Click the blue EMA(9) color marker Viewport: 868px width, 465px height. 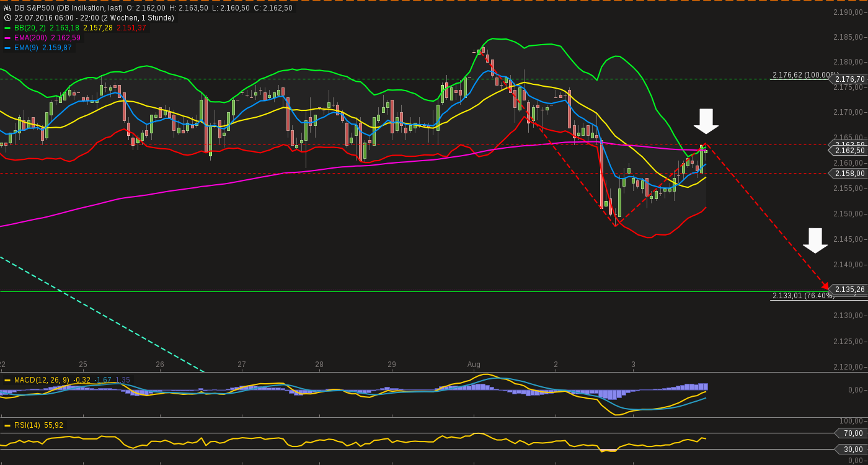pyautogui.click(x=7, y=48)
